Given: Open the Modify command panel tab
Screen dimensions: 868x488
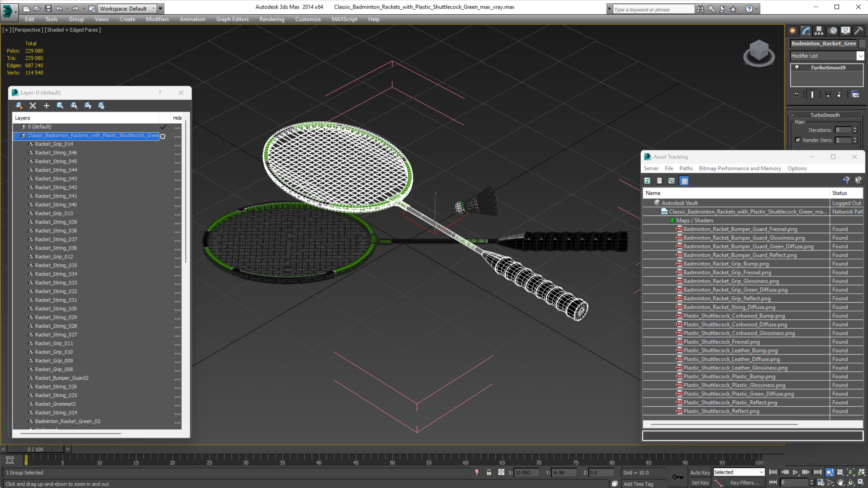Looking at the screenshot, I should (x=806, y=31).
